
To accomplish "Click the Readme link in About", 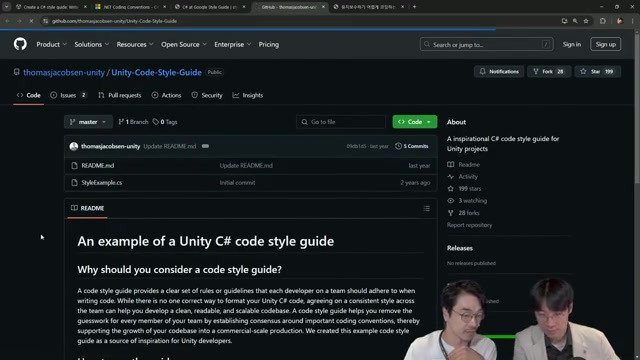I will click(469, 164).
